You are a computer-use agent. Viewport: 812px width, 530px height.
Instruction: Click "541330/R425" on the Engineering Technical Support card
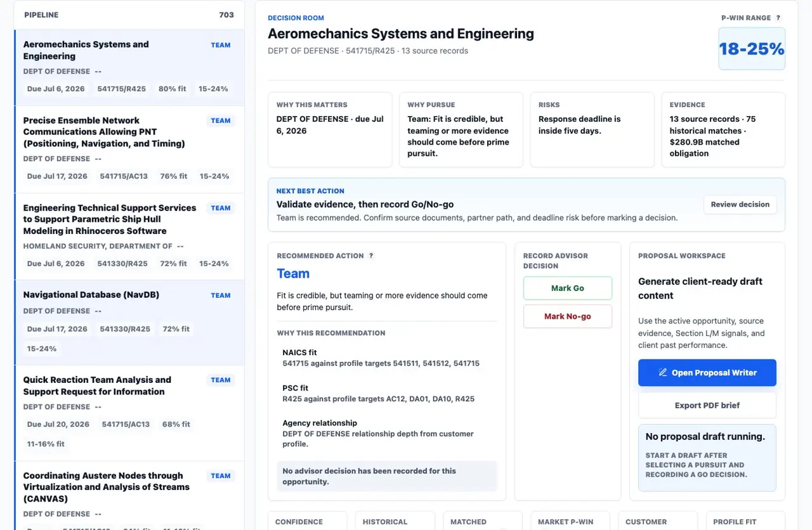pyautogui.click(x=122, y=264)
